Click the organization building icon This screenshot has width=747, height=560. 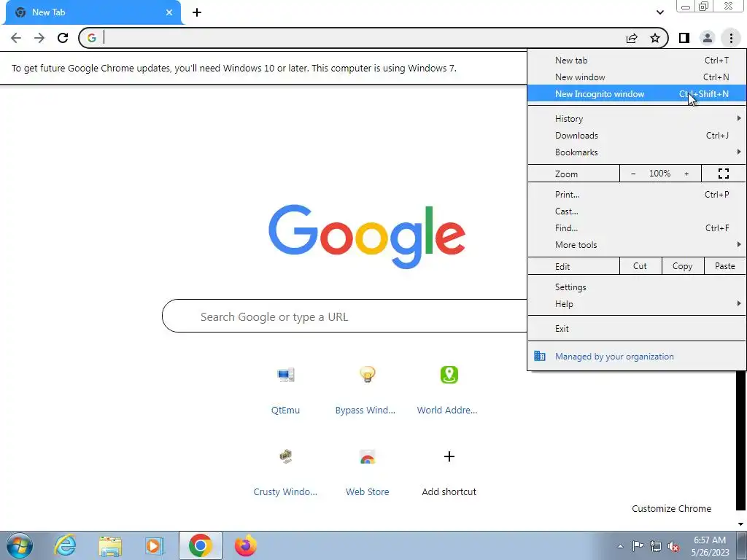(x=540, y=356)
